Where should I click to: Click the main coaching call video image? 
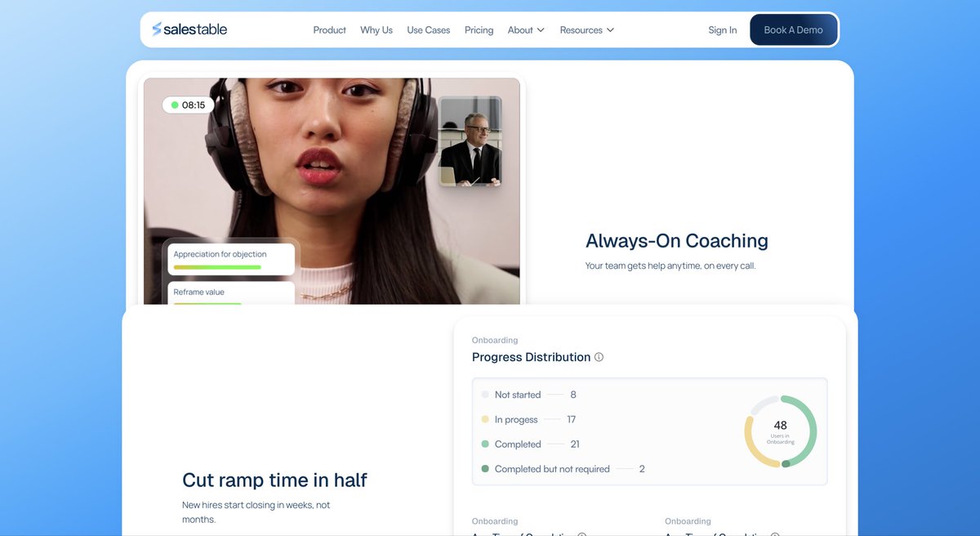tap(332, 191)
